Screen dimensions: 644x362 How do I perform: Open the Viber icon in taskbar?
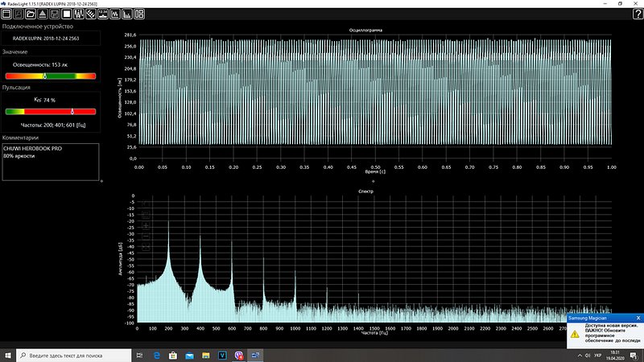tap(238, 356)
